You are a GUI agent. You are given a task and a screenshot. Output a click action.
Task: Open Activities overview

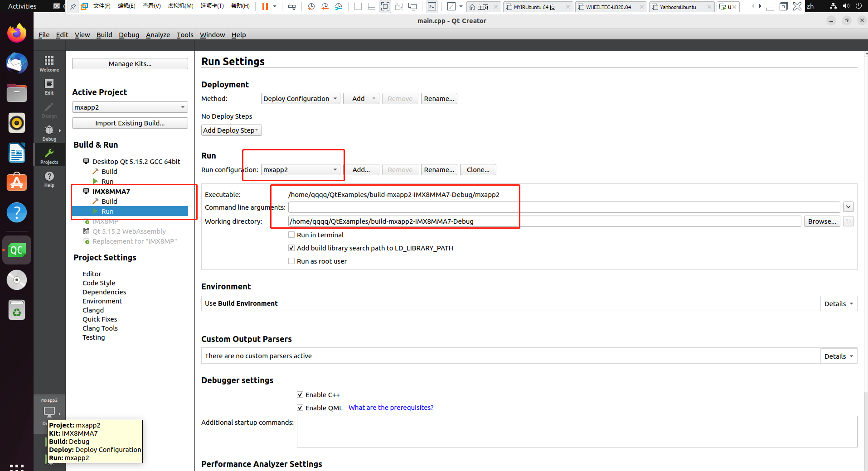click(22, 6)
